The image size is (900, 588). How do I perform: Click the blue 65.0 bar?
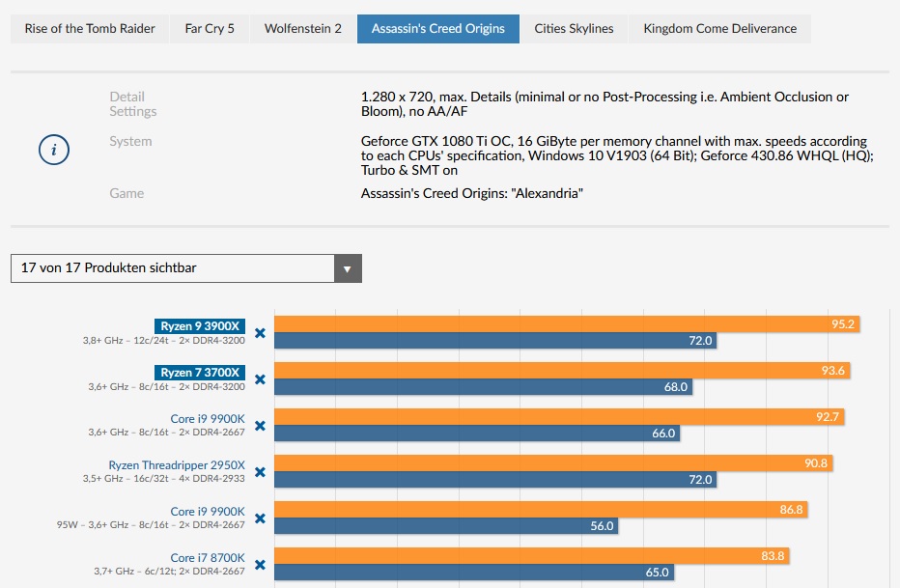pos(474,573)
